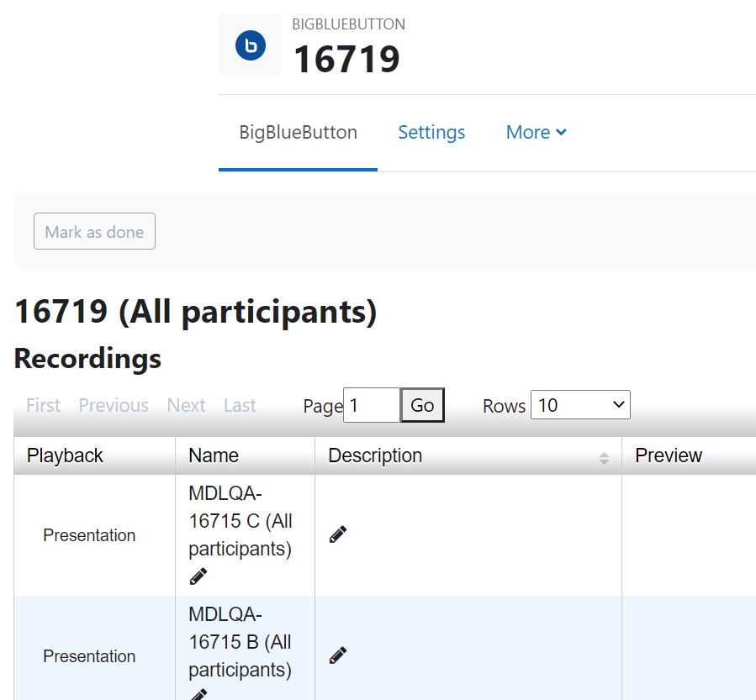756x700 pixels.
Task: Click the Mark as done button
Action: [94, 231]
